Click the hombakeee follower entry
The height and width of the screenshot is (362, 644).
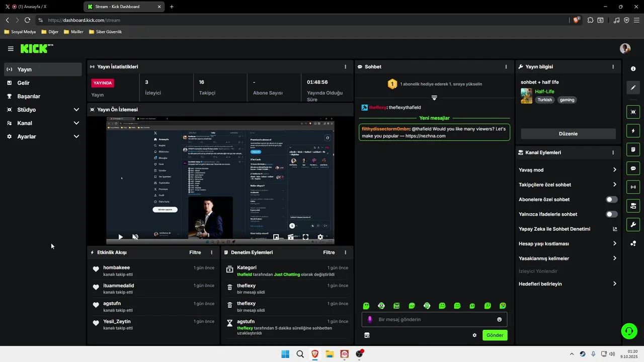[x=153, y=270]
